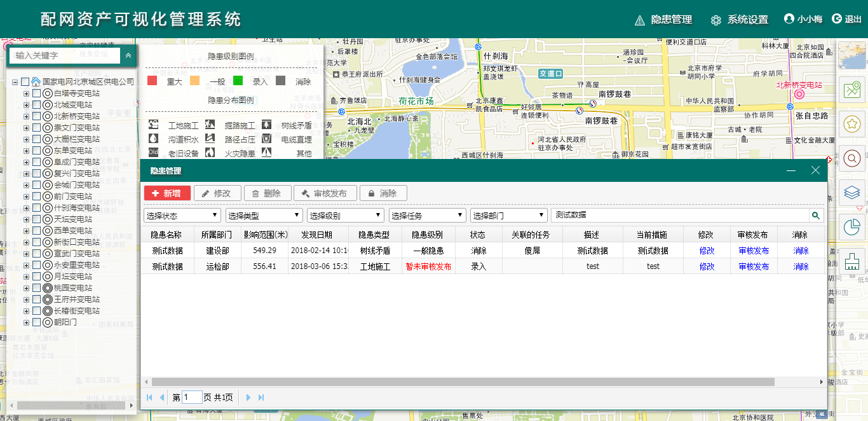
Task: Click the red 重大 level color swatch
Action: pos(152,81)
